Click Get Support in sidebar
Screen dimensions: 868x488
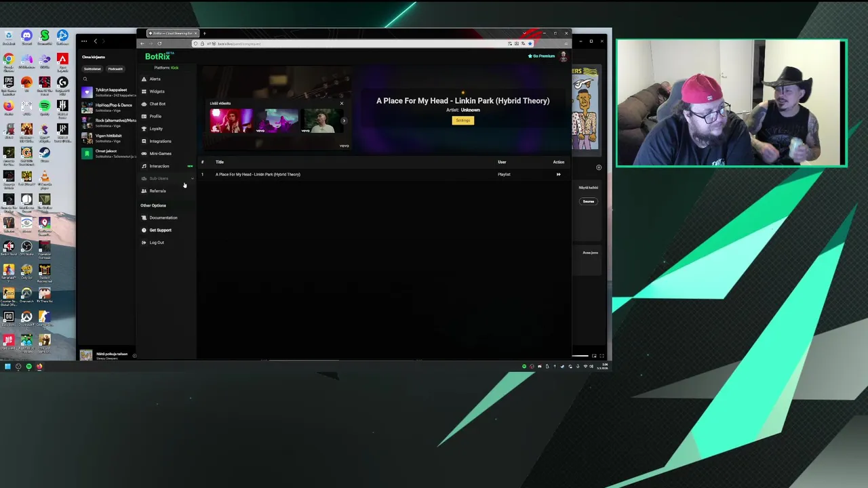[160, 230]
